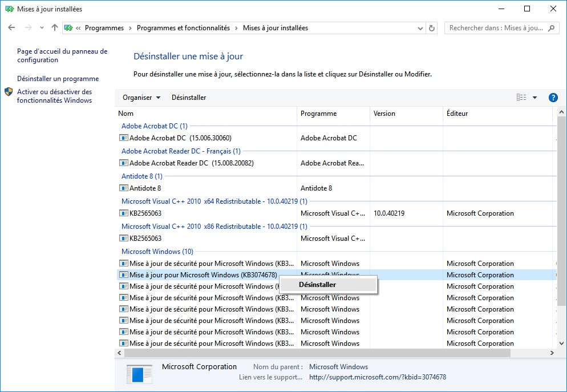Click the shield icon beside Activer ou désactiver
The image size is (567, 392).
9,92
